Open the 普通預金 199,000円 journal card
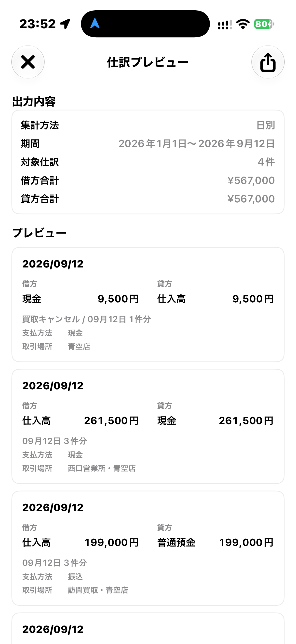 (148, 548)
